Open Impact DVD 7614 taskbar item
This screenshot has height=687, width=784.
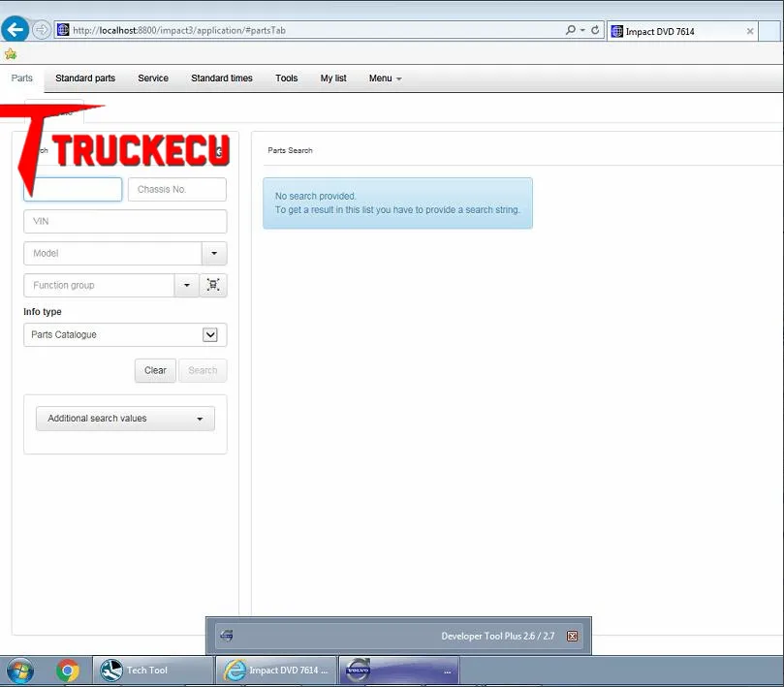[276, 671]
